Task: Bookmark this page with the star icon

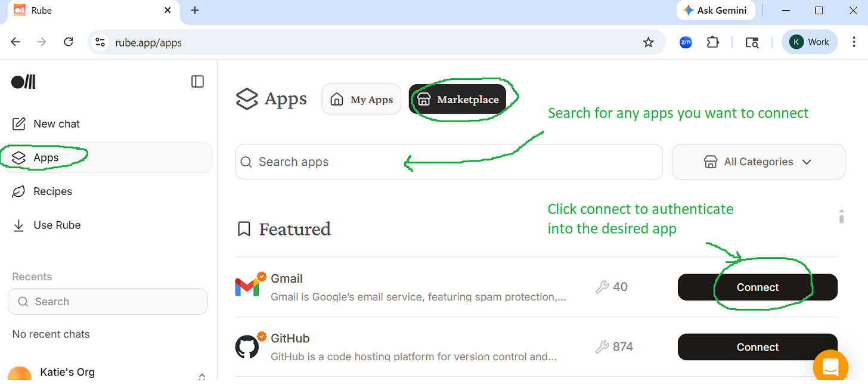Action: 648,42
